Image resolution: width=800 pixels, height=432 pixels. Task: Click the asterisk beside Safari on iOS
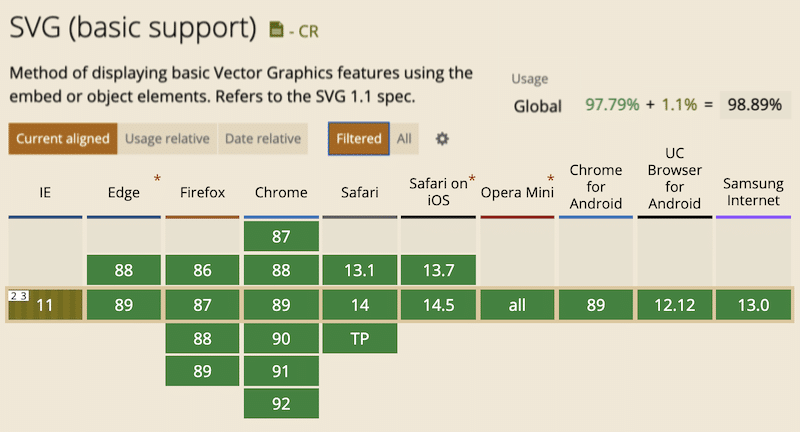tap(472, 179)
